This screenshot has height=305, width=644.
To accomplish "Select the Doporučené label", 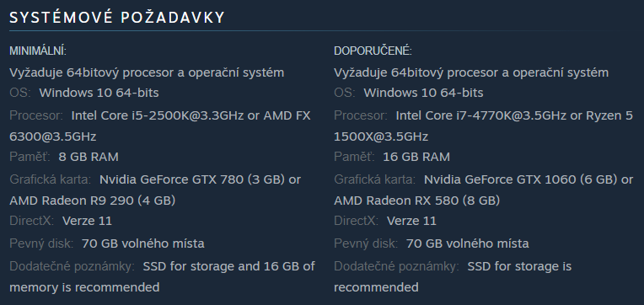I will point(373,51).
